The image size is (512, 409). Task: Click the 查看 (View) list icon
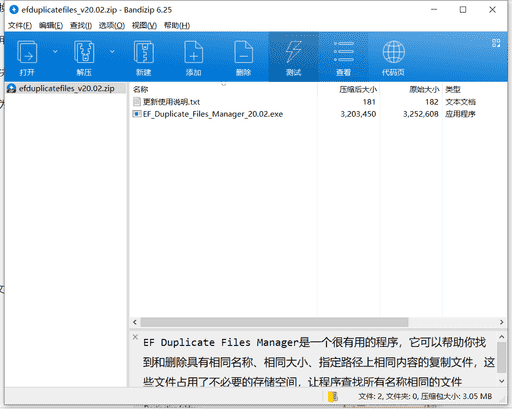343,52
